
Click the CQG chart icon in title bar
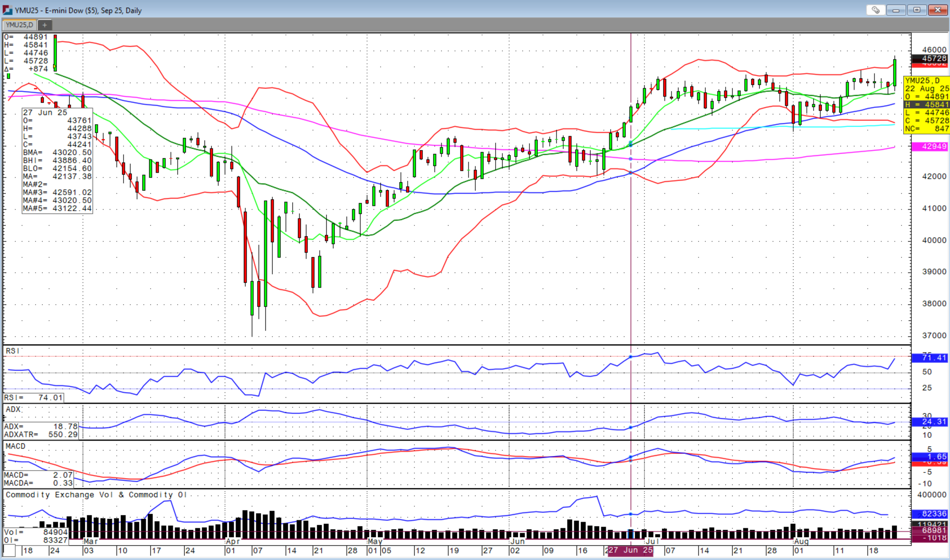(7, 9)
